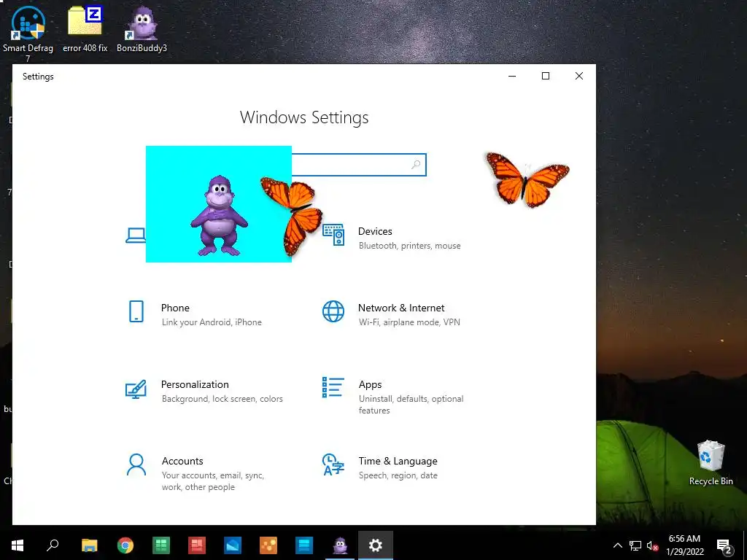Open the orange taskbar app
Viewport: 747px width, 560px height.
tap(268, 545)
